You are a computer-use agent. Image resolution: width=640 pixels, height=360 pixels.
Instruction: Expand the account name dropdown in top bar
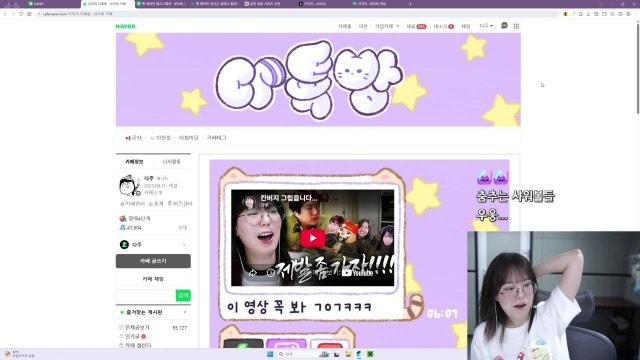click(x=486, y=26)
